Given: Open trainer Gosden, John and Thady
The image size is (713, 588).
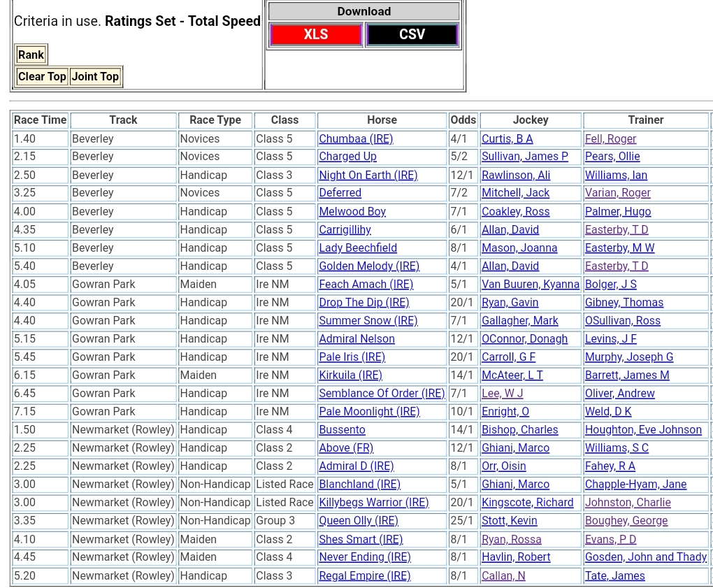Looking at the screenshot, I should point(645,557).
